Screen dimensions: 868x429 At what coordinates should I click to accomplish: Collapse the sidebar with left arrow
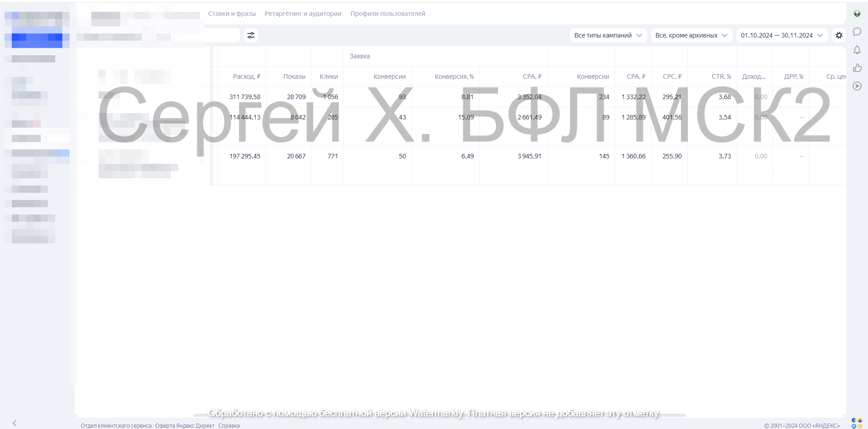[x=14, y=423]
